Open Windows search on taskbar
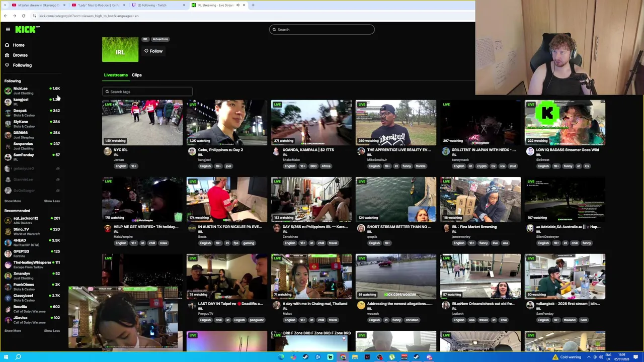644x362 pixels. coord(18,357)
